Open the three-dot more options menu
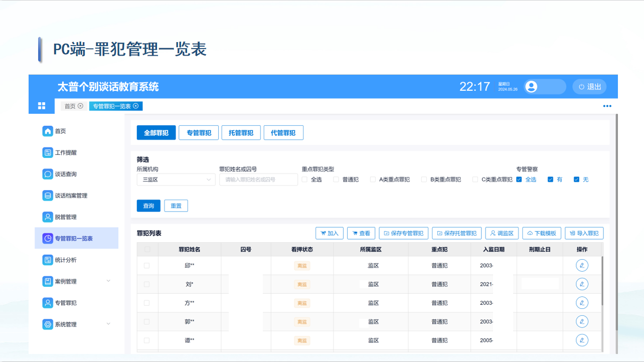Viewport: 644px width, 362px height. pyautogui.click(x=607, y=106)
